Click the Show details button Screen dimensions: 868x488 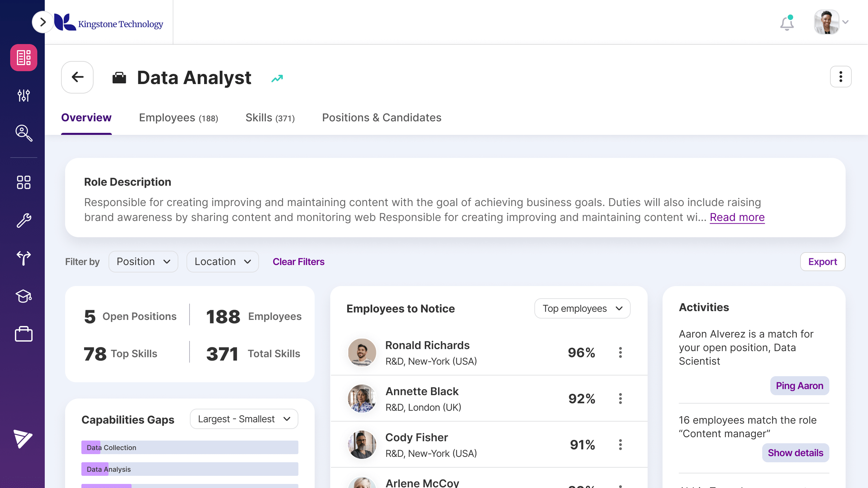point(795,453)
